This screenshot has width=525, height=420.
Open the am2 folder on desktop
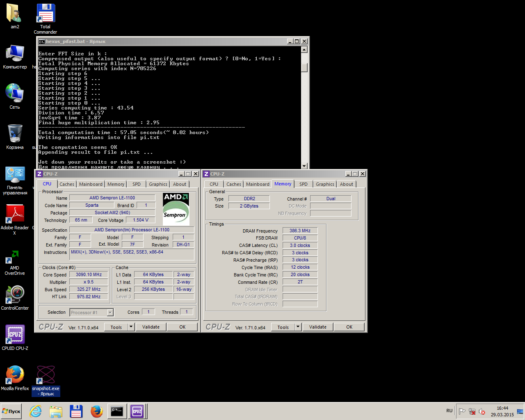pyautogui.click(x=15, y=16)
